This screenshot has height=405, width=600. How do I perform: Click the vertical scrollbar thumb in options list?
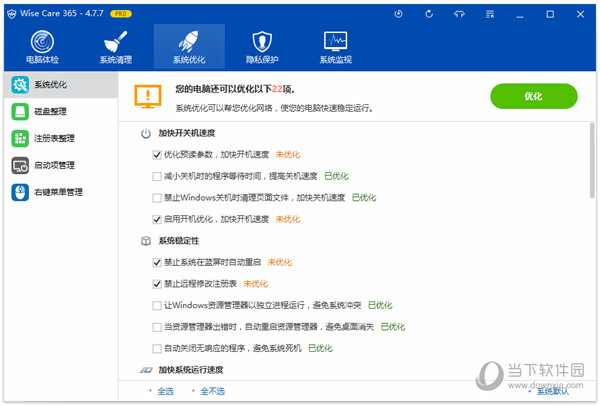592,160
